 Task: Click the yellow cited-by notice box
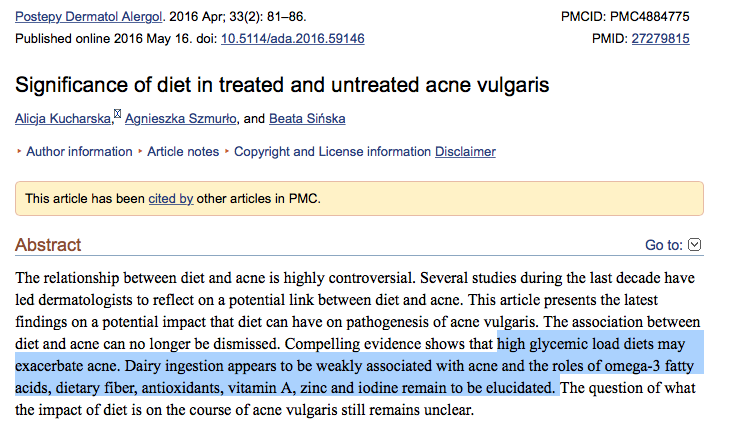pyautogui.click(x=450, y=198)
